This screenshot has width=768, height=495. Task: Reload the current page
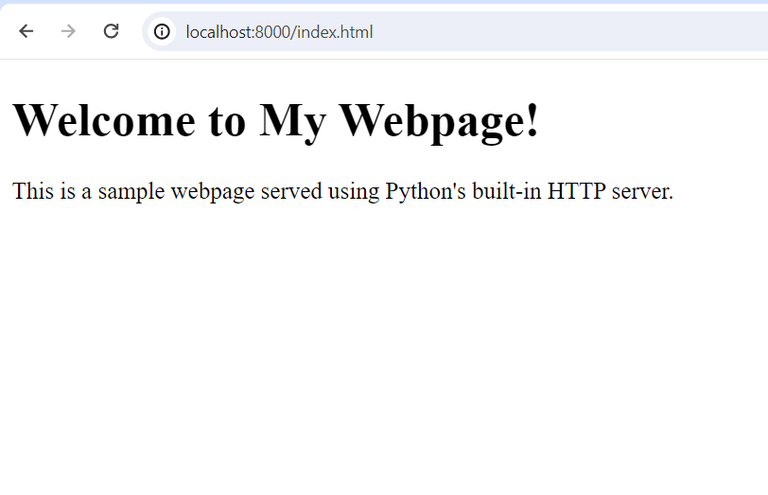[x=111, y=31]
